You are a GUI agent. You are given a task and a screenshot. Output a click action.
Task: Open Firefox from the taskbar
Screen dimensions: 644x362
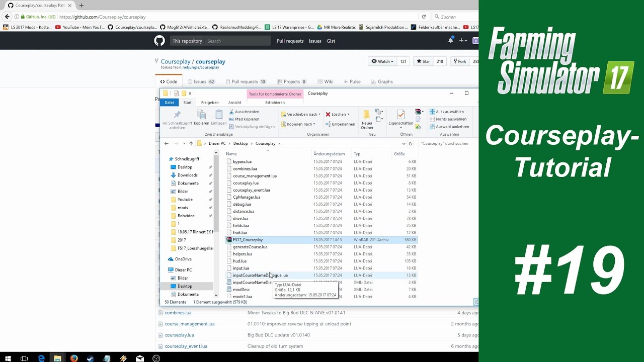pos(74,358)
